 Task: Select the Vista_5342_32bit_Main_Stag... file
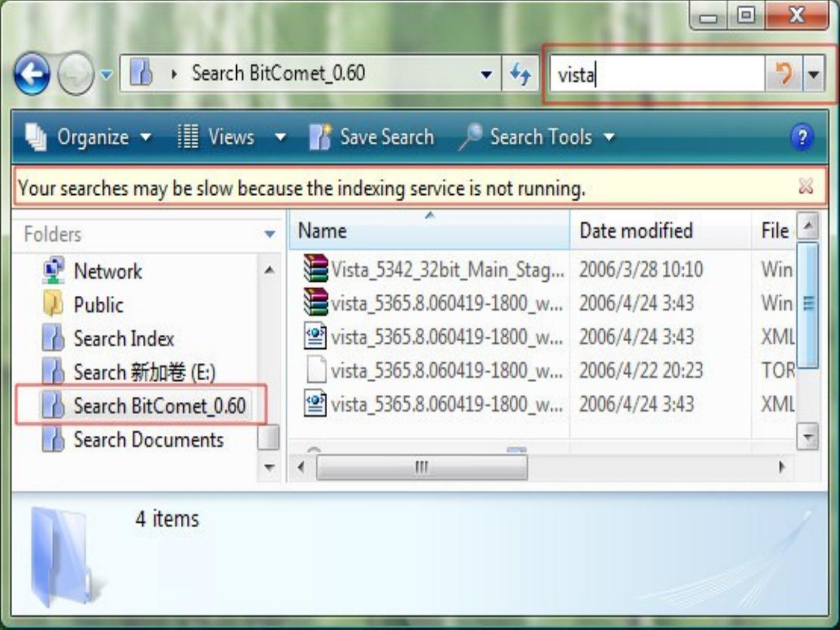[447, 270]
